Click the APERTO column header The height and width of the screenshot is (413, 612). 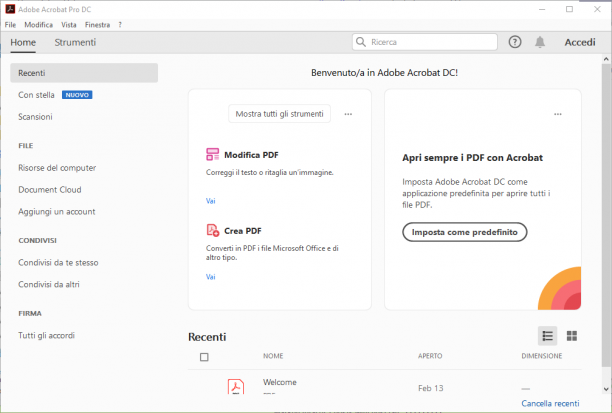tap(430, 356)
